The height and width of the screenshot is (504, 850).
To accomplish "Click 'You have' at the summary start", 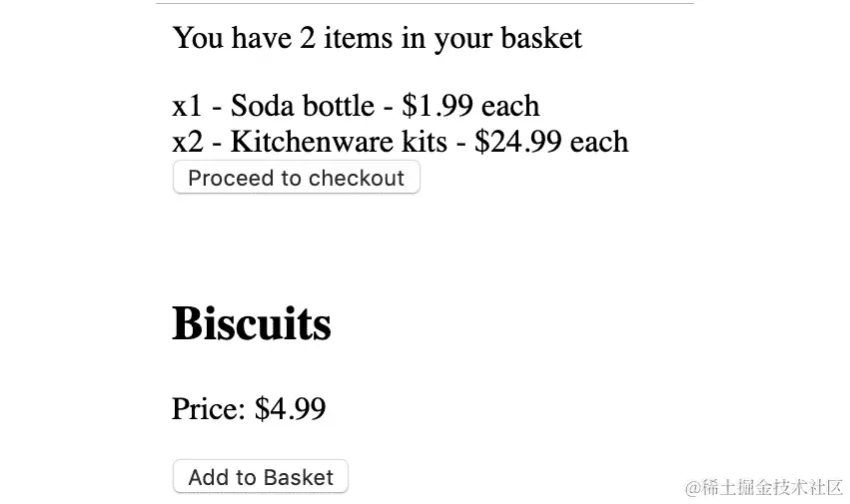I will point(232,38).
